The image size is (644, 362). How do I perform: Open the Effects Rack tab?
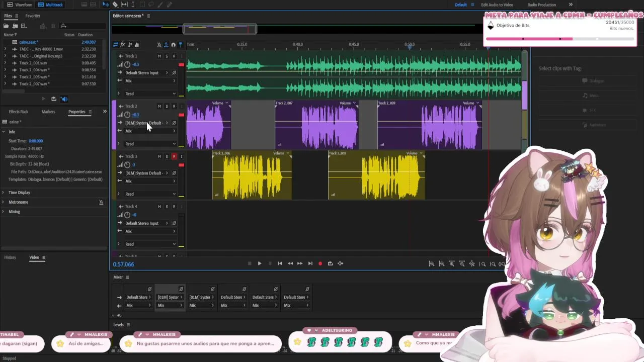click(19, 112)
